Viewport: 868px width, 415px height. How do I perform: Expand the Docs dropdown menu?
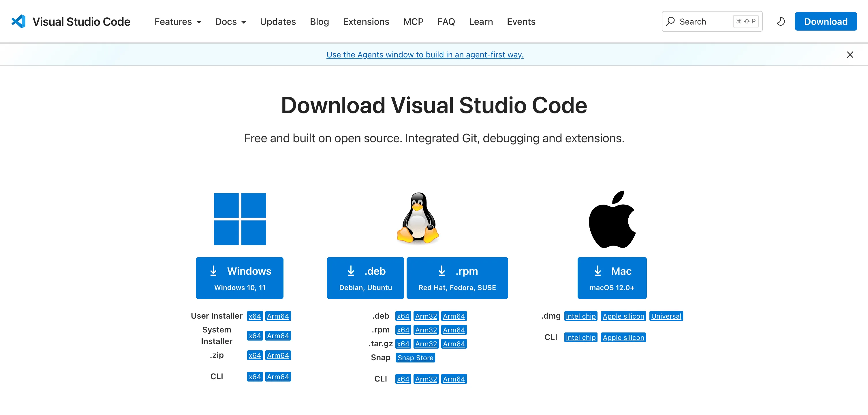coord(230,22)
